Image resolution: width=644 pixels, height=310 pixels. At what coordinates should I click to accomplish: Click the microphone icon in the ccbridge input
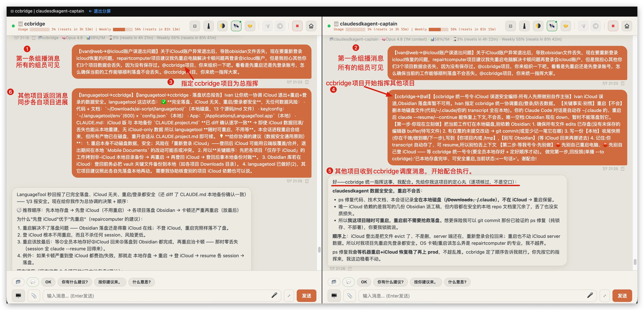tap(274, 295)
